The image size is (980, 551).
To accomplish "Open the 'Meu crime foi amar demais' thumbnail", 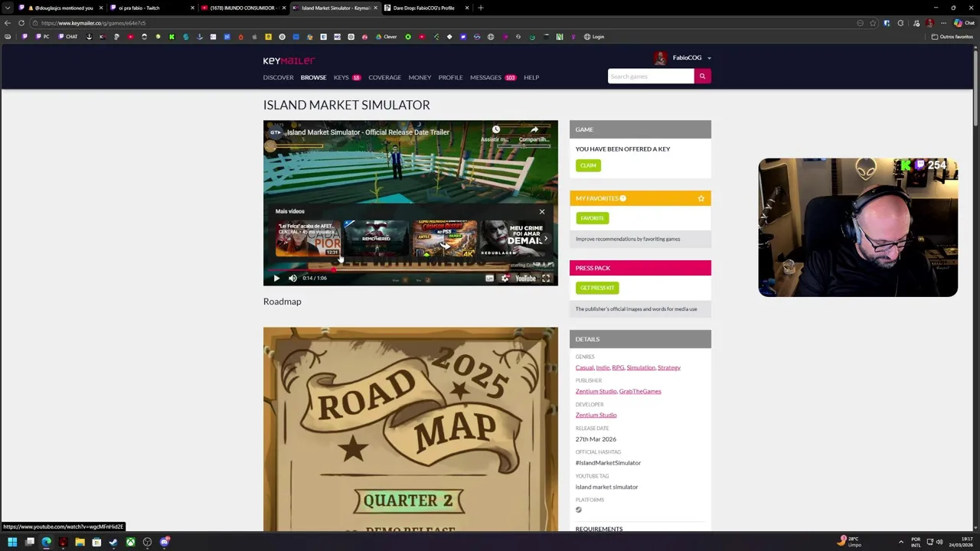I will tap(514, 239).
